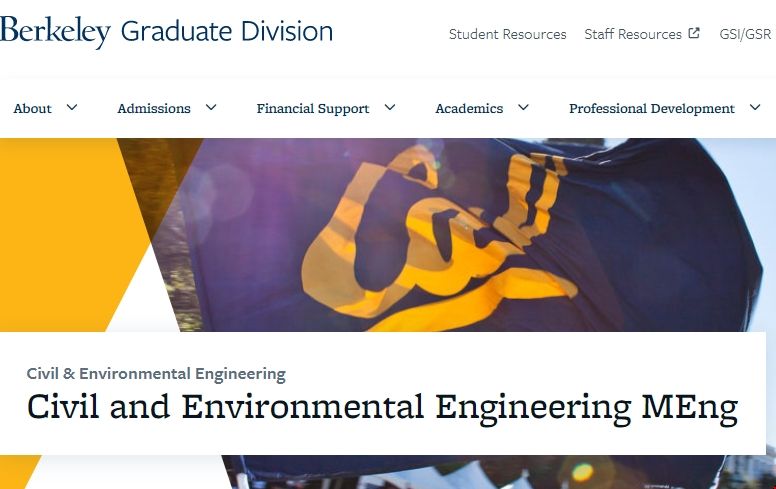
Task: Open the About menu item
Action: pyautogui.click(x=33, y=109)
